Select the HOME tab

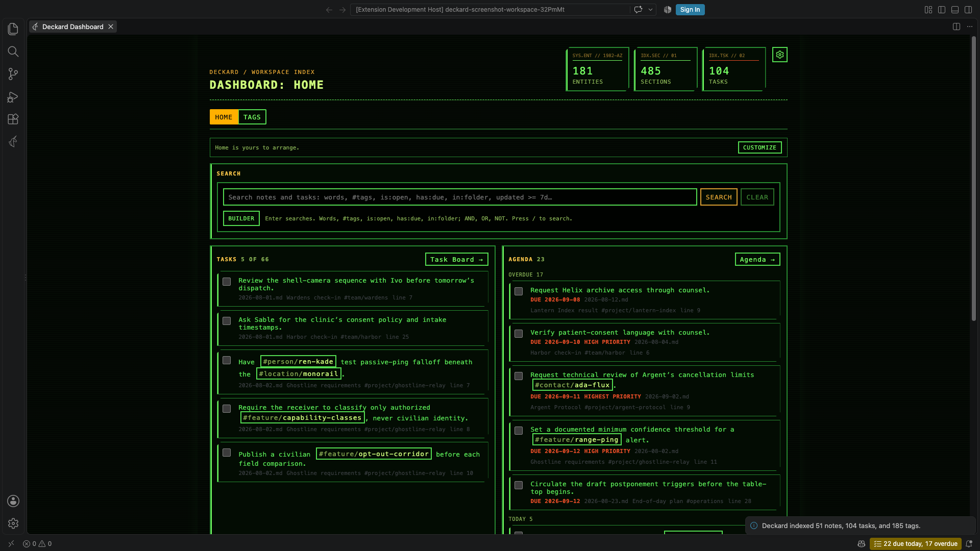pyautogui.click(x=224, y=117)
